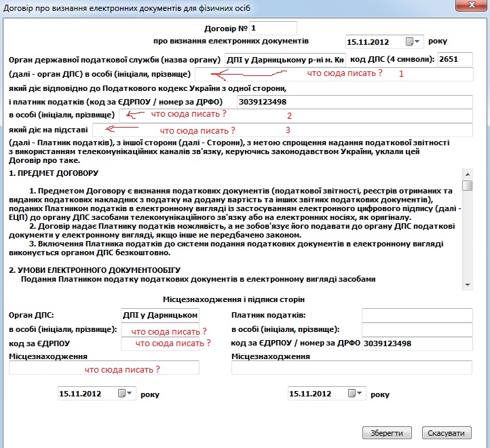Select the код ДПС field containing 2651

(x=455, y=59)
